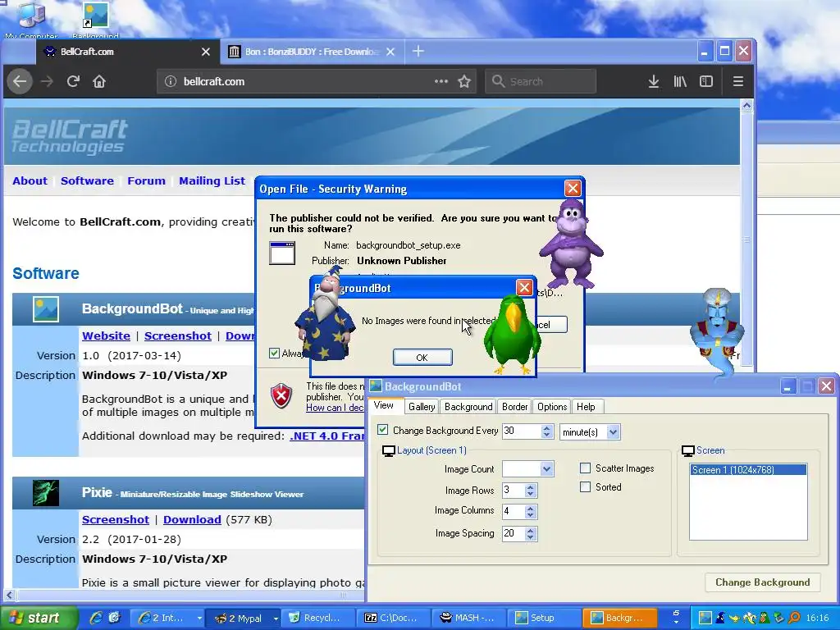Open the browser library icon
The width and height of the screenshot is (840, 630).
680,81
